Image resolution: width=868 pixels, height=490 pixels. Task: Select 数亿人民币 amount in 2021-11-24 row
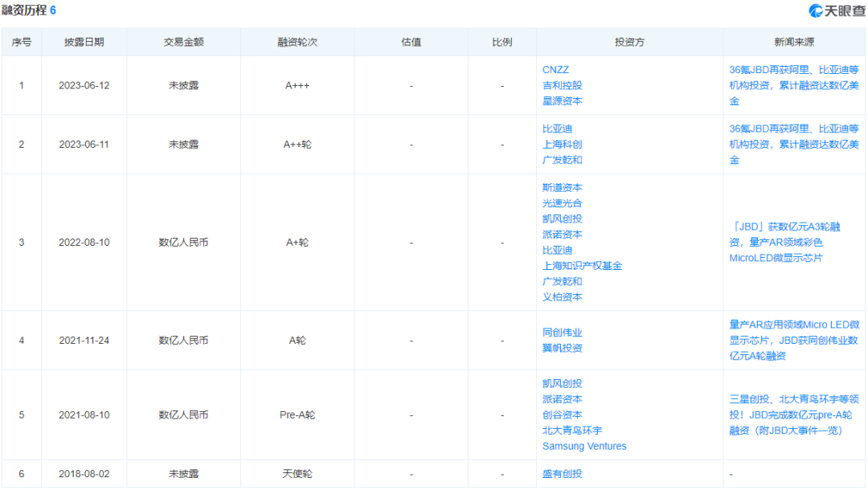click(184, 341)
